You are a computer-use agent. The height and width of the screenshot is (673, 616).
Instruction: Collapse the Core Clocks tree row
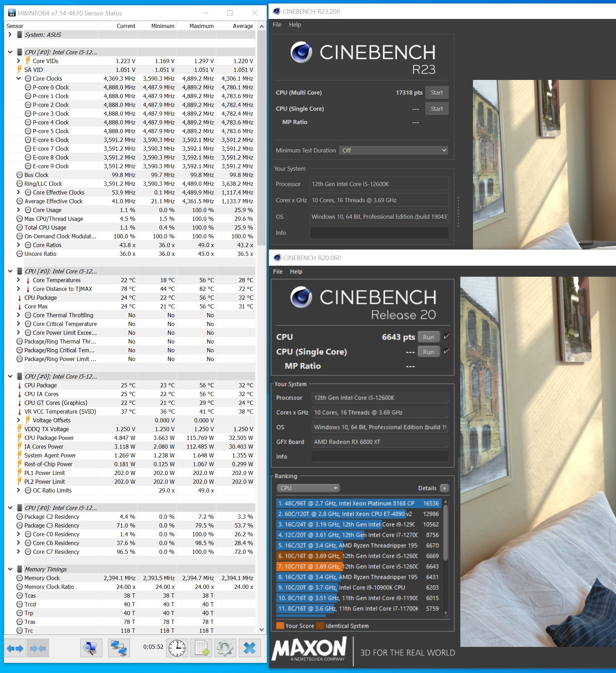pyautogui.click(x=19, y=79)
